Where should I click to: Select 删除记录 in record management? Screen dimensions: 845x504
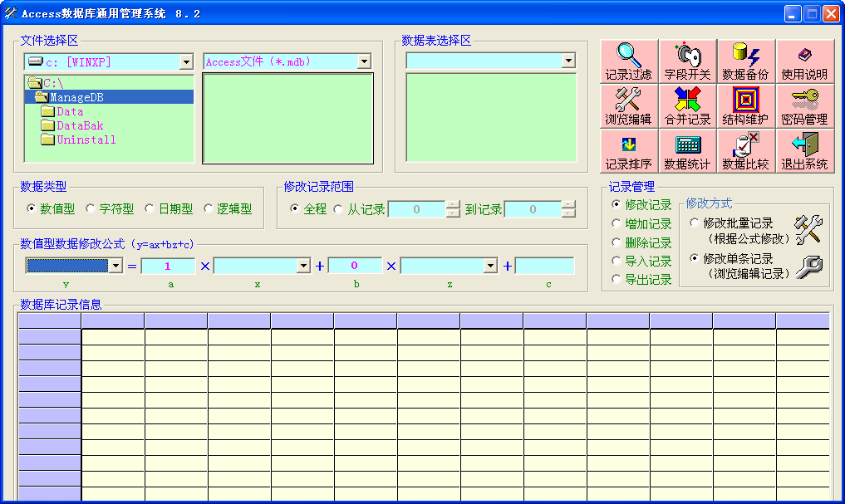tap(616, 243)
